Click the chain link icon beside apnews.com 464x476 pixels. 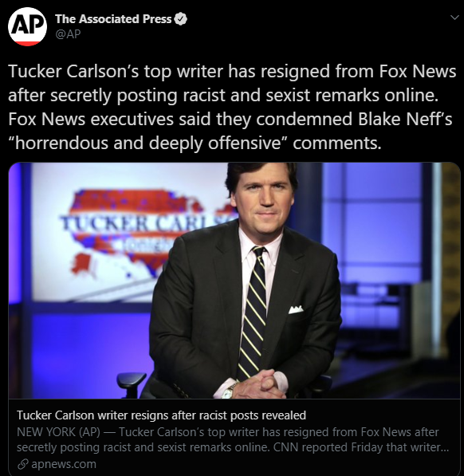pyautogui.click(x=23, y=464)
